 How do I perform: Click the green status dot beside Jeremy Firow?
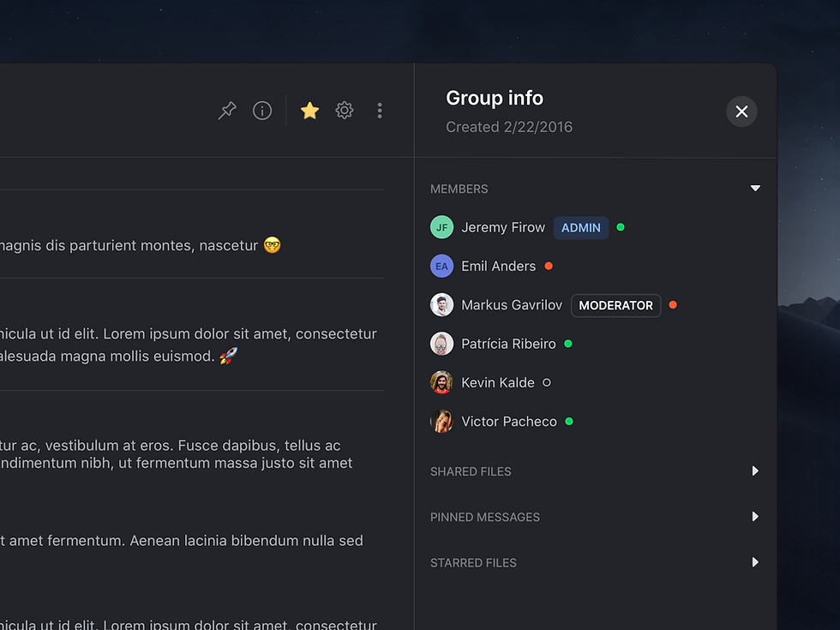coord(621,227)
